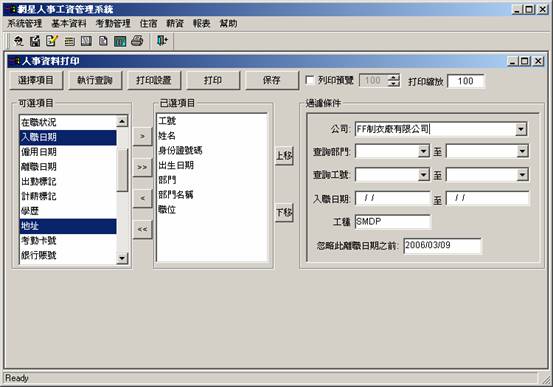
Task: Click the checklist with yellow checkmark icon
Action: 52,41
